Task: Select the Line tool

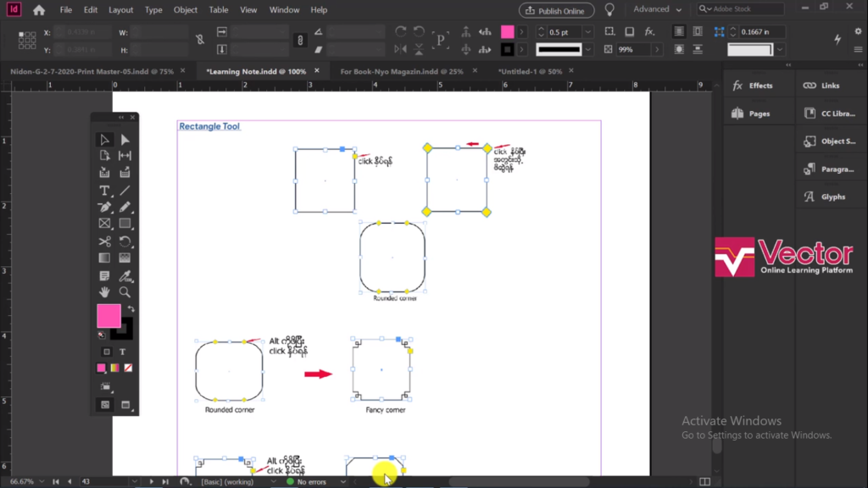Action: click(x=125, y=191)
